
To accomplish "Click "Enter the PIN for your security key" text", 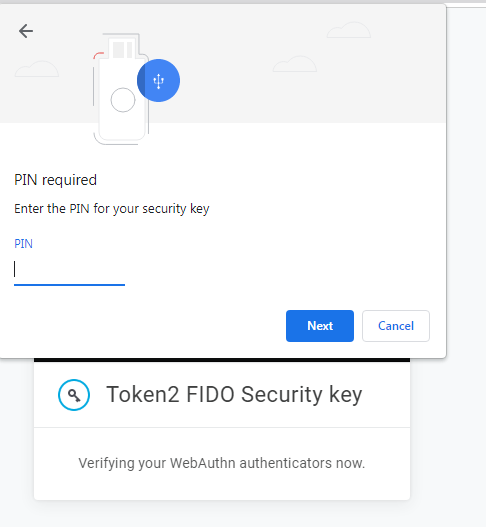I will point(112,209).
